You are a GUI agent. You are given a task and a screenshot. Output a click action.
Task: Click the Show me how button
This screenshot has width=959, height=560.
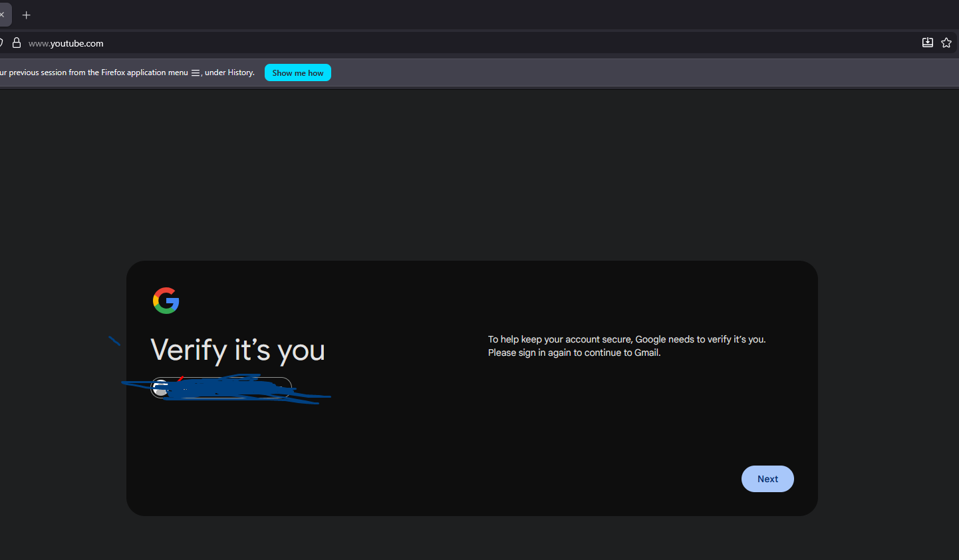point(298,72)
